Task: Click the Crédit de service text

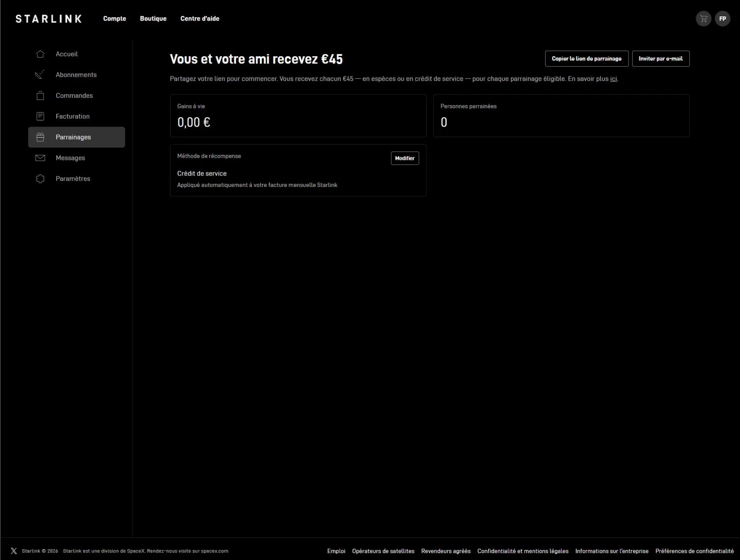Action: click(x=202, y=173)
